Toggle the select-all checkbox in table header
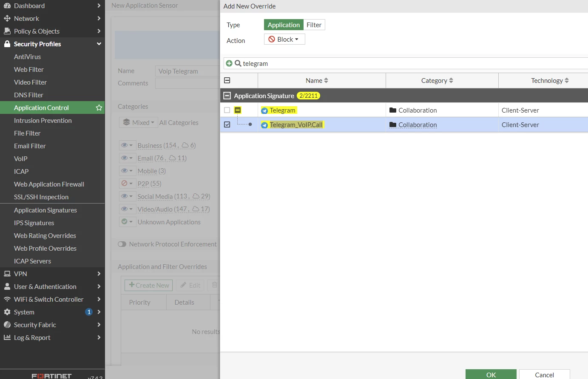 (x=227, y=81)
